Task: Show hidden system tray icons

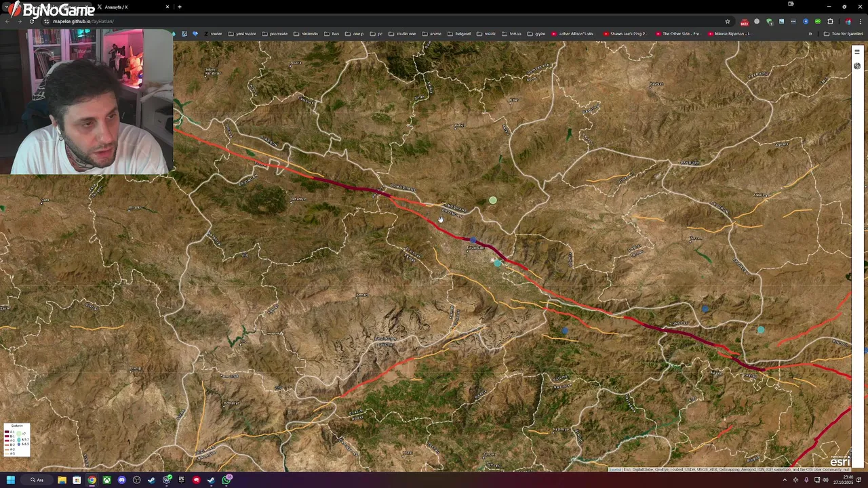Action: (x=785, y=480)
